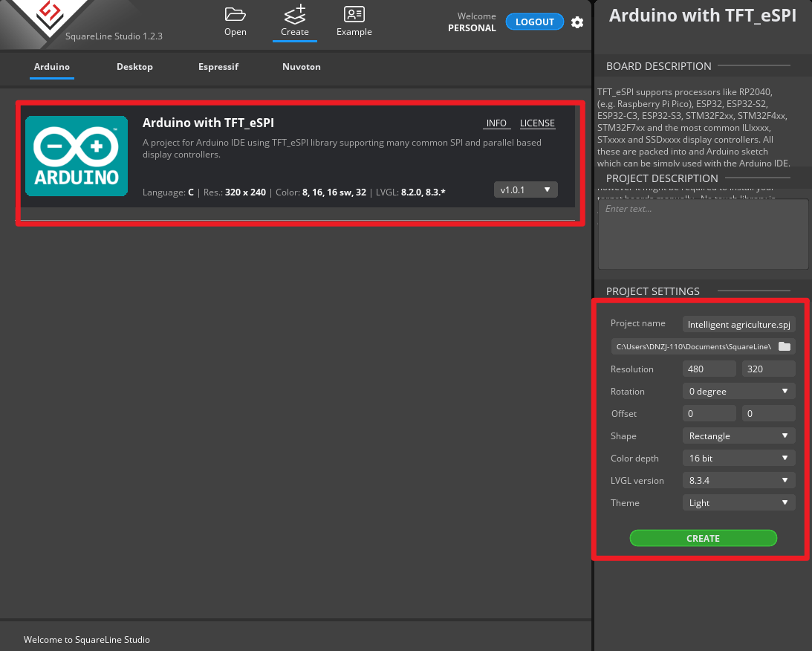The width and height of the screenshot is (812, 651).
Task: Click the Welcome to SquareLine Studio status text
Action: [86, 640]
